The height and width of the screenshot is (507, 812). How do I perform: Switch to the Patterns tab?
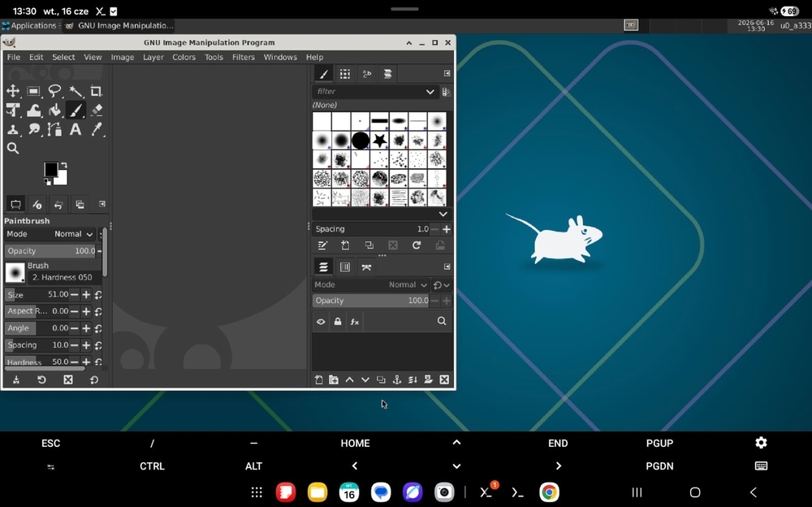click(x=345, y=74)
